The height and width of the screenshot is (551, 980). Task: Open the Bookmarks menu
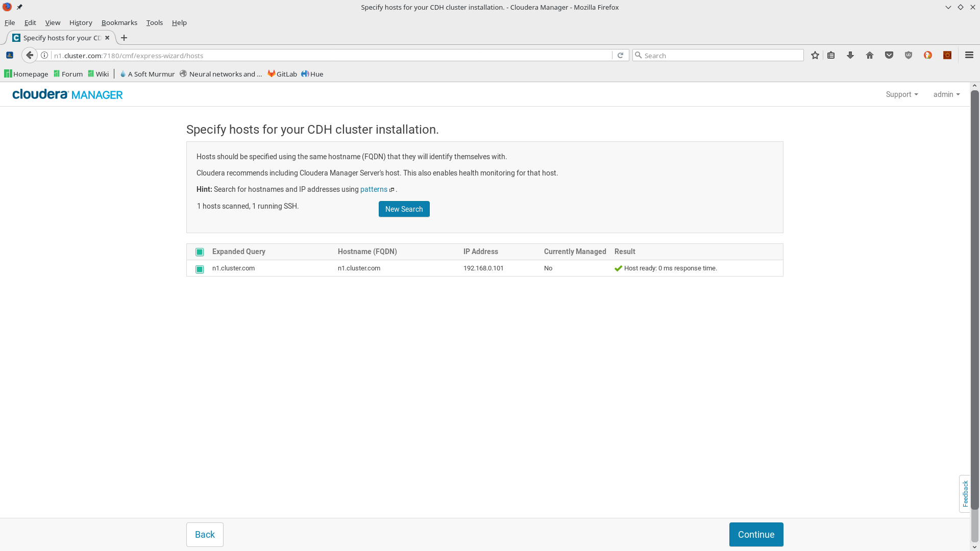click(x=119, y=22)
